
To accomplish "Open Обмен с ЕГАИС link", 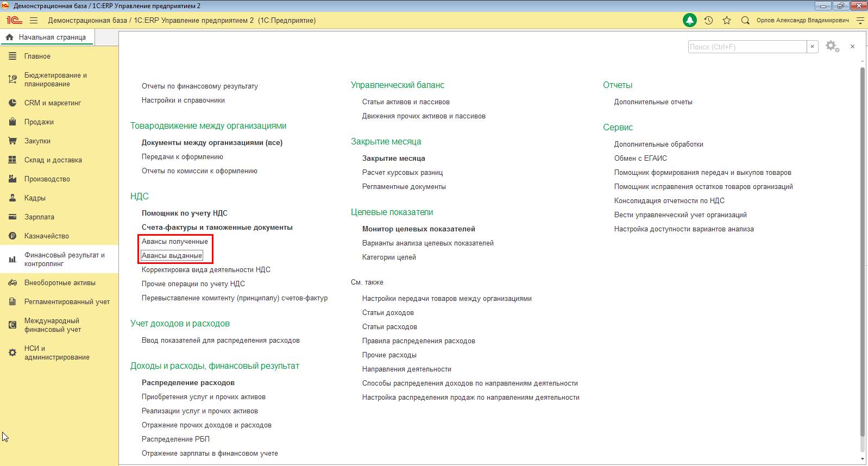I will 641,159.
